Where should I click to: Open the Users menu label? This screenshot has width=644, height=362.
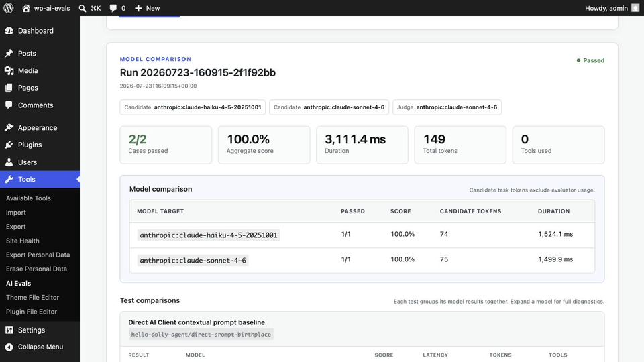tap(28, 162)
